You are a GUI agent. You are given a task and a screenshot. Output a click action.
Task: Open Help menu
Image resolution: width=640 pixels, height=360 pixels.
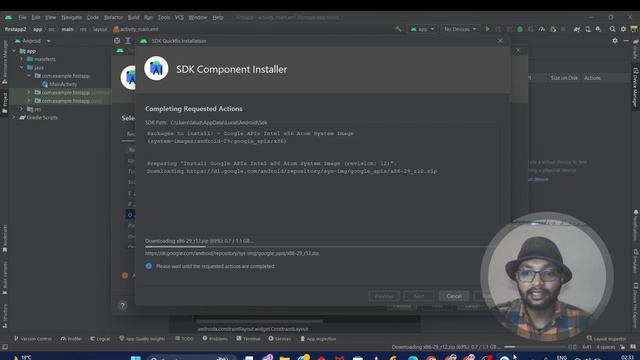218,18
